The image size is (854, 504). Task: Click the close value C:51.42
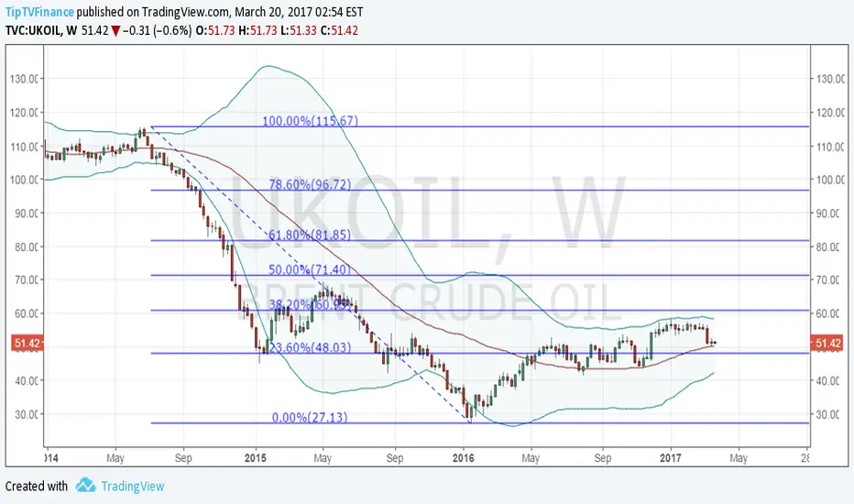(339, 30)
